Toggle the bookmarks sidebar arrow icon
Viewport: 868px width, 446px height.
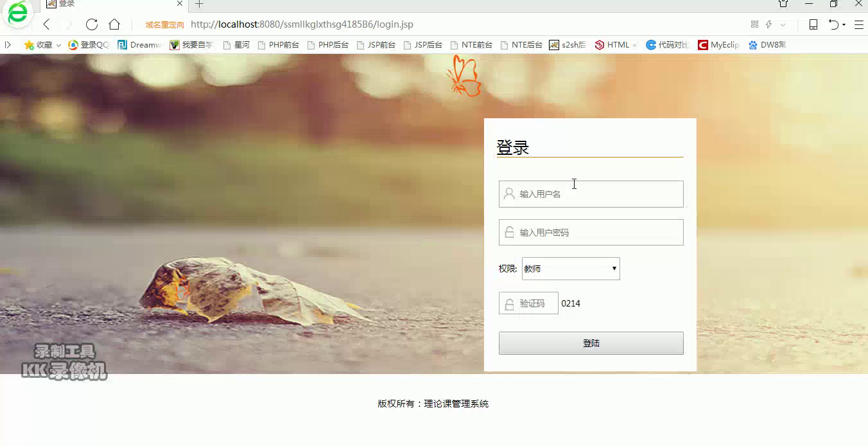tap(8, 45)
